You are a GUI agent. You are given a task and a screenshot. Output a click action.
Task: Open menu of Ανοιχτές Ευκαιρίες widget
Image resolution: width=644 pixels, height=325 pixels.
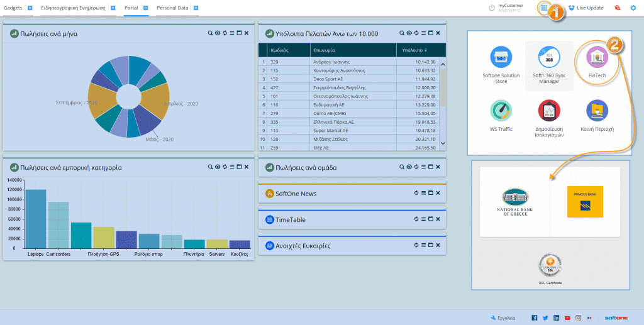[423, 246]
